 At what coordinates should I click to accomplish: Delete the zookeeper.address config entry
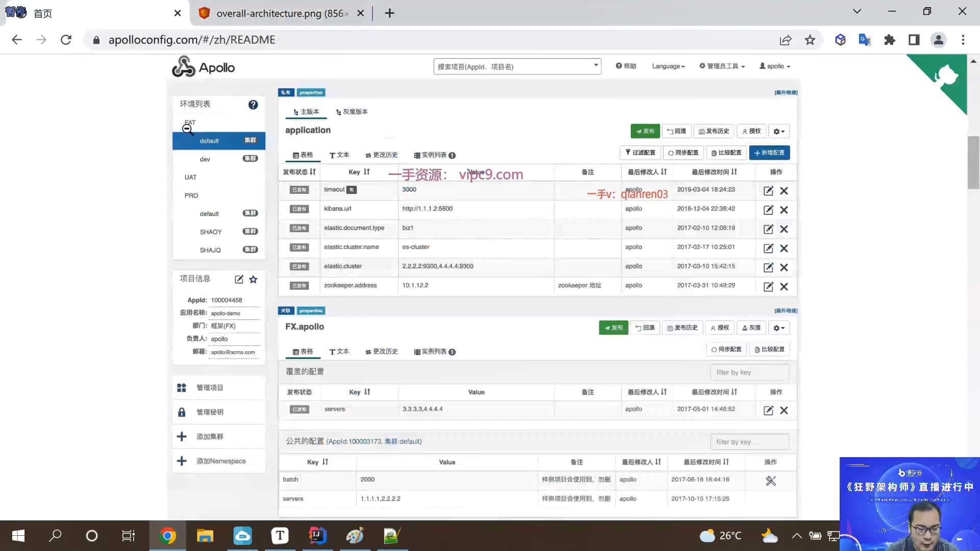pyautogui.click(x=785, y=286)
